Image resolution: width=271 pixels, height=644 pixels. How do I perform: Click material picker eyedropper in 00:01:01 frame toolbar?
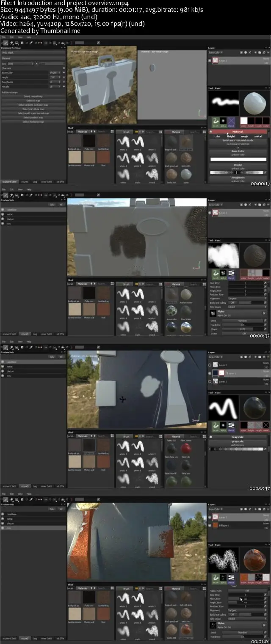(31, 499)
